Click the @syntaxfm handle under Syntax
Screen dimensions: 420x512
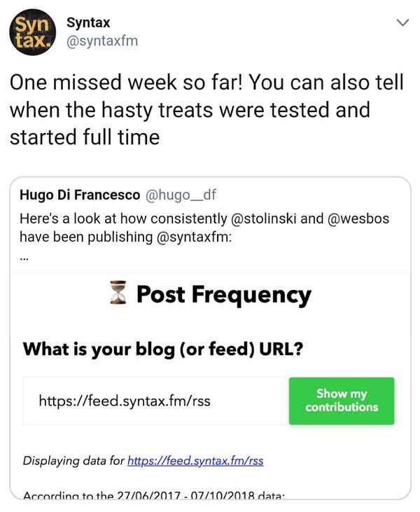[101, 41]
